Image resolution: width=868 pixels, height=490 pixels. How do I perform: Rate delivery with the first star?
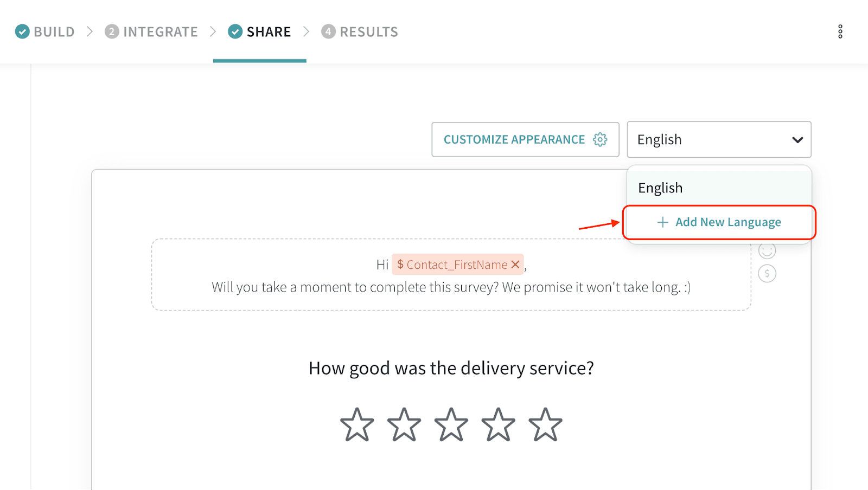(357, 424)
